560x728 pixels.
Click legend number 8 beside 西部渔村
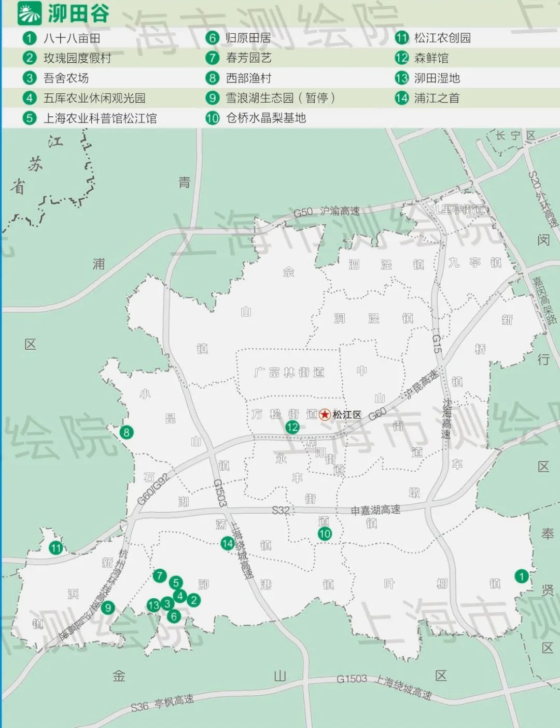pos(212,78)
